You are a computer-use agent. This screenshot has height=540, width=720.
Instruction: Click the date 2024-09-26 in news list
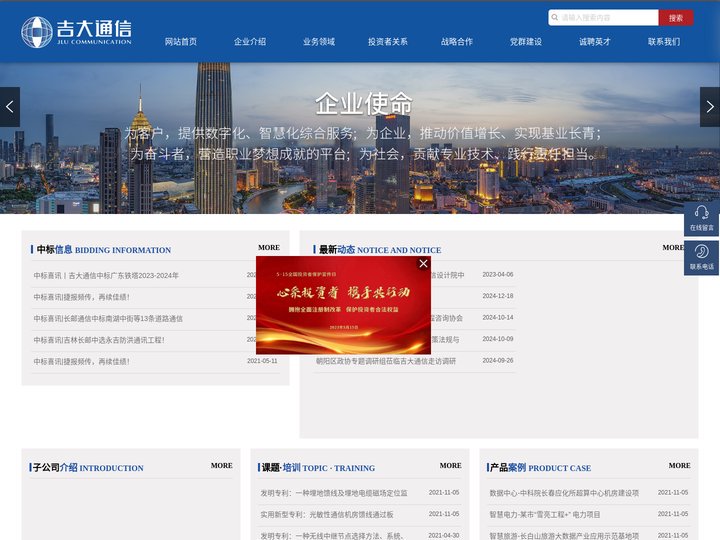tap(498, 361)
